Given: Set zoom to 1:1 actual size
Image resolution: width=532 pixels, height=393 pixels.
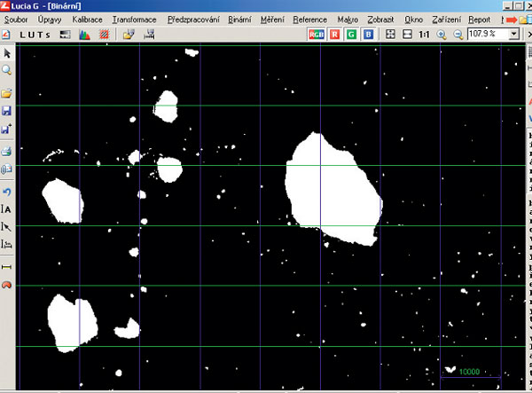Looking at the screenshot, I should [423, 34].
